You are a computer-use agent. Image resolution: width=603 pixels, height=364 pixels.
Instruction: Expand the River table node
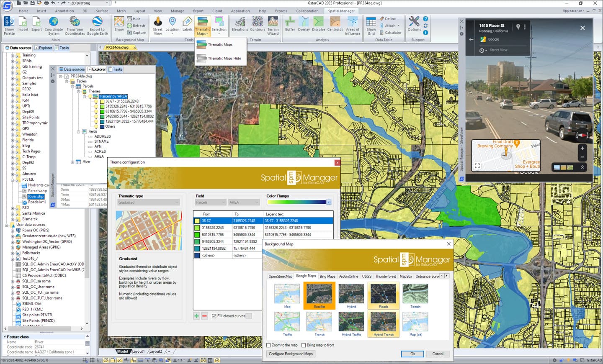click(72, 161)
